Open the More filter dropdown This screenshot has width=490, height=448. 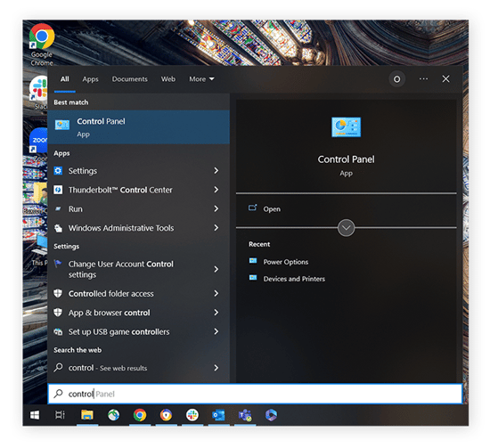click(201, 79)
